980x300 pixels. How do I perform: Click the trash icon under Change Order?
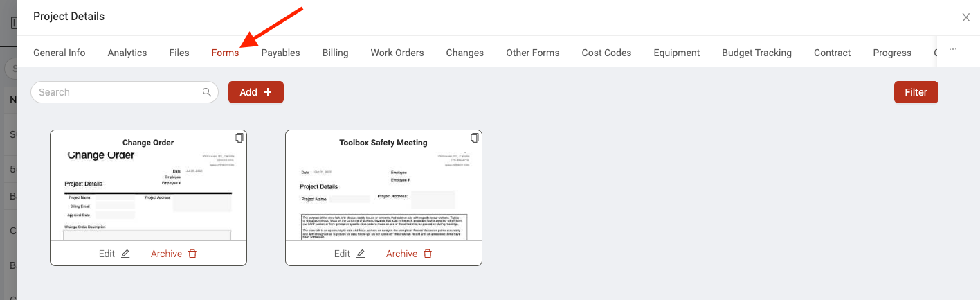tap(192, 254)
